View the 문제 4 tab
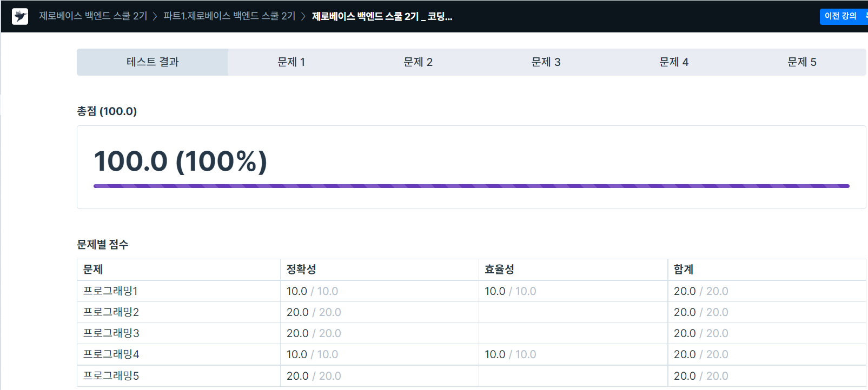Screen dimensions: 868x390 tap(674, 62)
